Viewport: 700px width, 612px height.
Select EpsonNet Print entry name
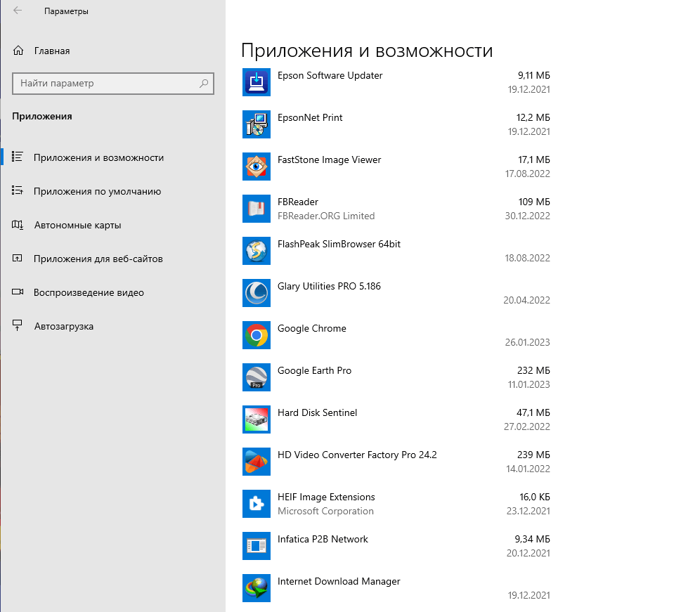click(x=310, y=117)
